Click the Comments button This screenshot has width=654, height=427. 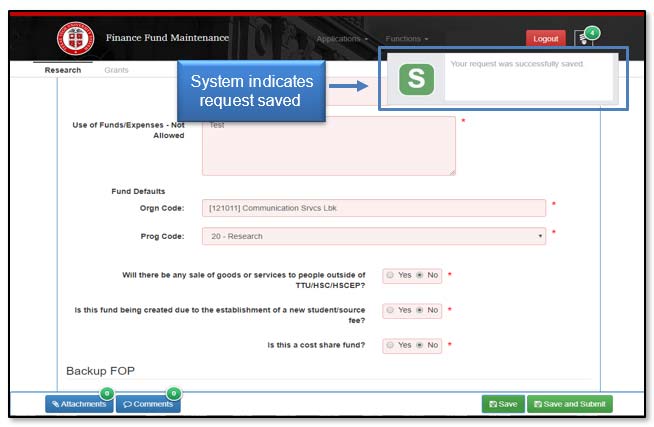point(148,404)
